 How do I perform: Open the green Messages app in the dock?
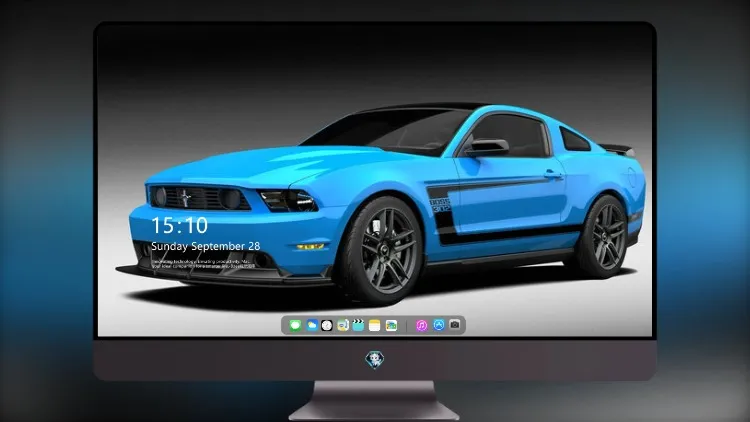pyautogui.click(x=295, y=326)
